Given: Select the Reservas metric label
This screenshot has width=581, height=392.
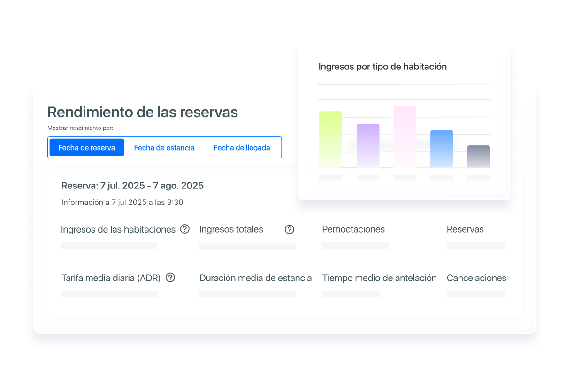Looking at the screenshot, I should pos(465,229).
